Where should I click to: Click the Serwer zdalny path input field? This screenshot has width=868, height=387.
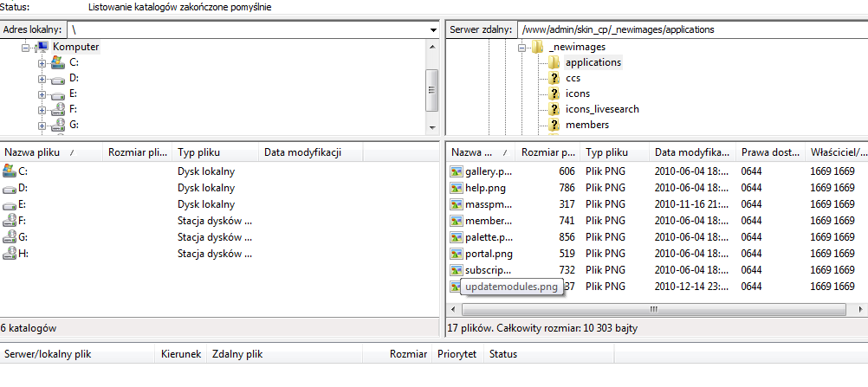(x=692, y=30)
